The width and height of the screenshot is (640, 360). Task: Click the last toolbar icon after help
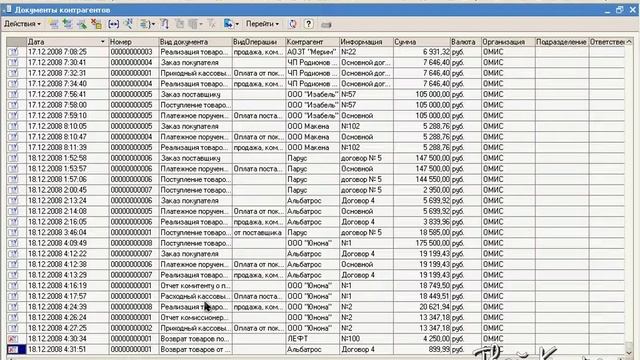click(326, 25)
